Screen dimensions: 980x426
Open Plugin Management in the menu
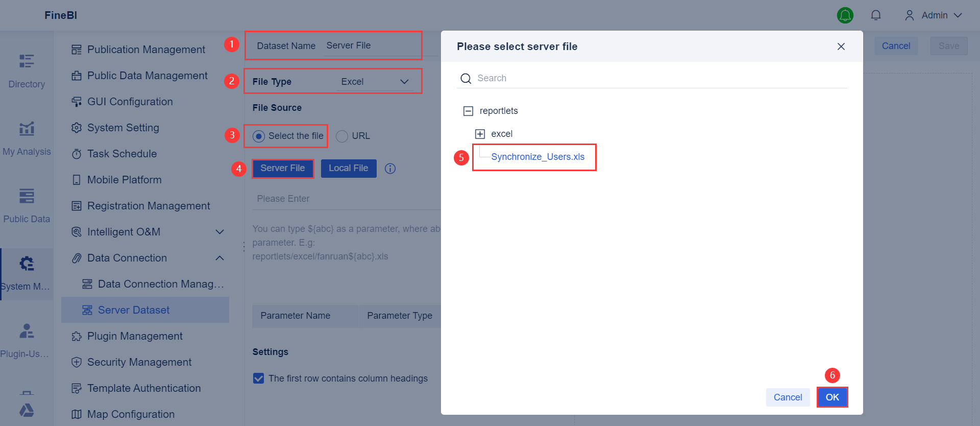(x=135, y=336)
